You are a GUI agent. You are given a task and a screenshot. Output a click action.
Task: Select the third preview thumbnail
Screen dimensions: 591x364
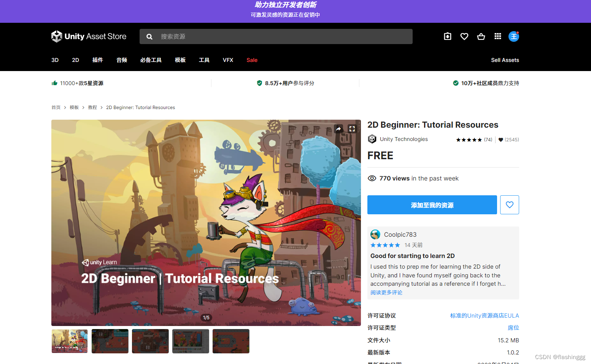150,341
